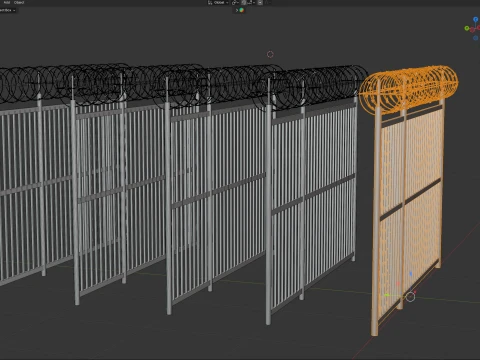Screen dimensions: 480x360
Task: Open the Global transform orientation dropdown
Action: [218, 2]
